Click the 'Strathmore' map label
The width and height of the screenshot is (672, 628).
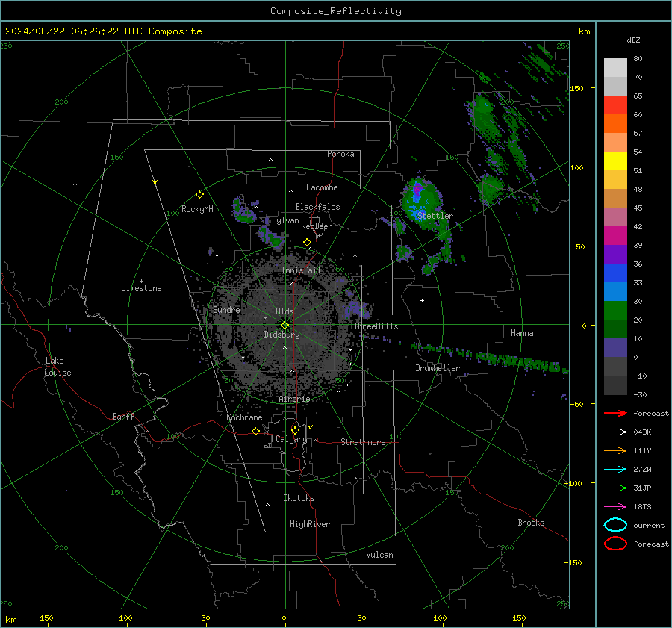coord(363,442)
